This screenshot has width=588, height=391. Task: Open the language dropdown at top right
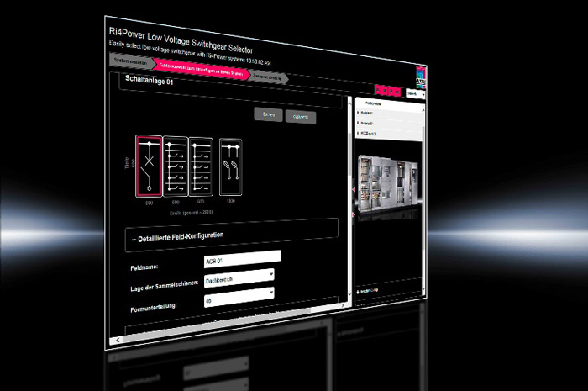pos(416,94)
